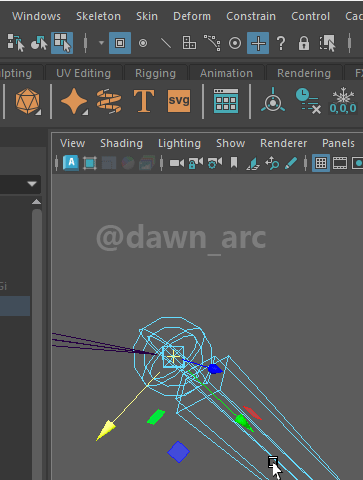Open viewport Lighting menu
The height and width of the screenshot is (480, 363).
[179, 143]
